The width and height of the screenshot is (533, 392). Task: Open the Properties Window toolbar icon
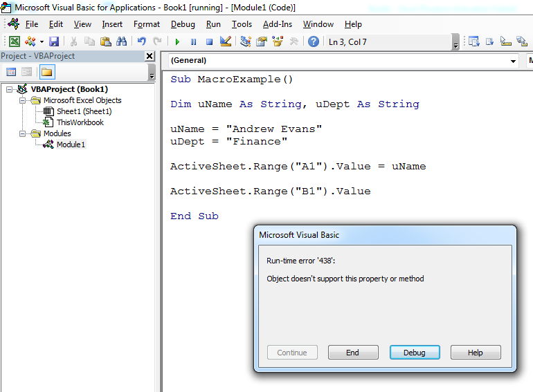coord(262,41)
